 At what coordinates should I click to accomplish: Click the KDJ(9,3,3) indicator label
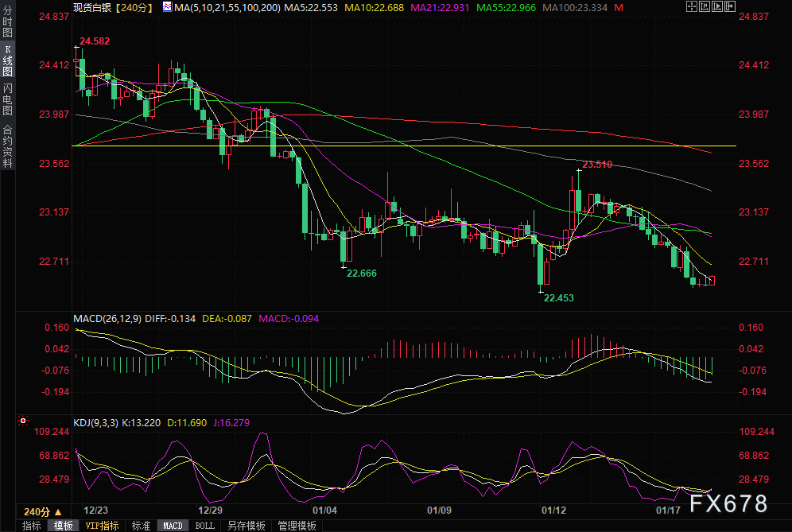tap(96, 423)
